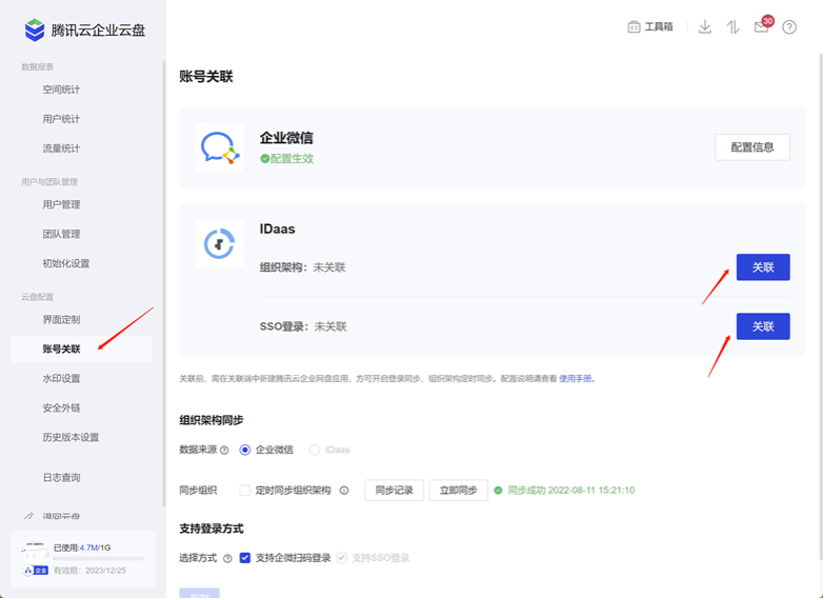Open the 同步记录 button
This screenshot has height=600, width=824.
394,491
